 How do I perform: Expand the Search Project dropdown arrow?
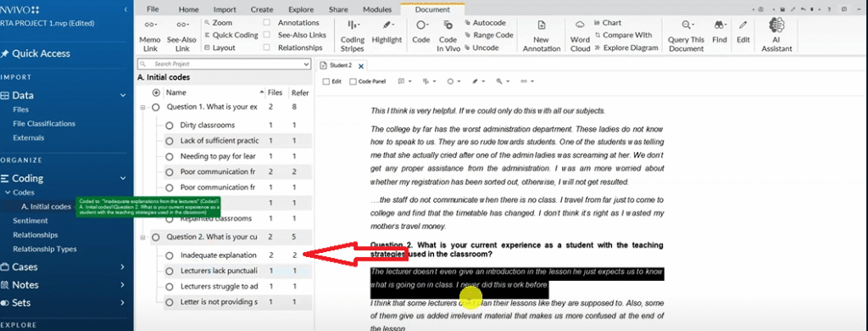307,65
